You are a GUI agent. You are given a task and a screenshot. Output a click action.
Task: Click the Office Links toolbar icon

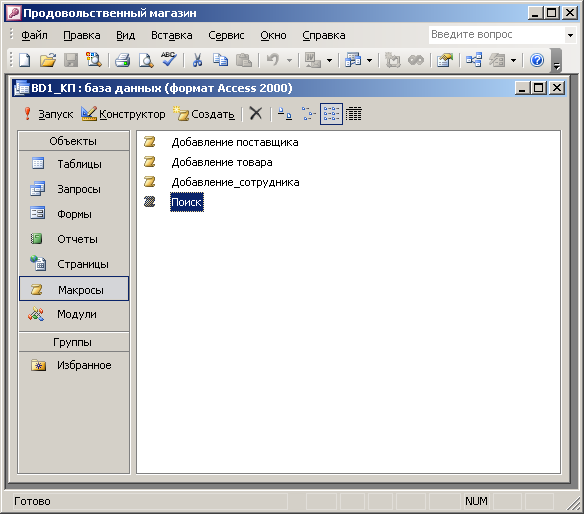[x=312, y=60]
